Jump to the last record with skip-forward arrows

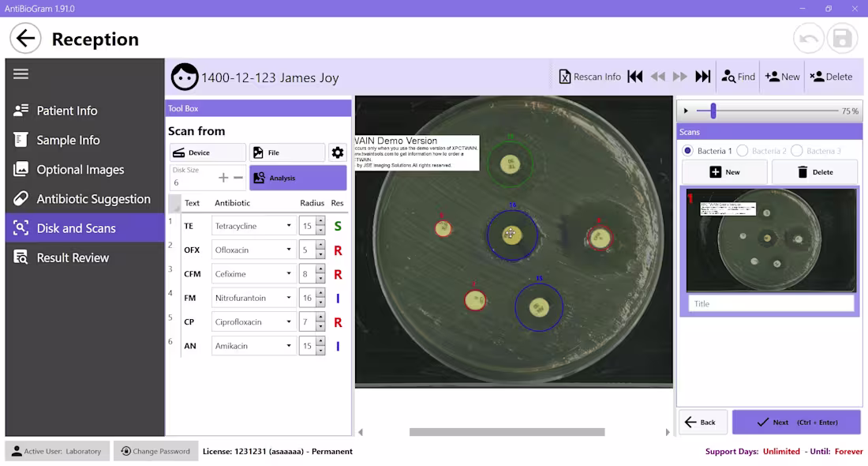[702, 76]
